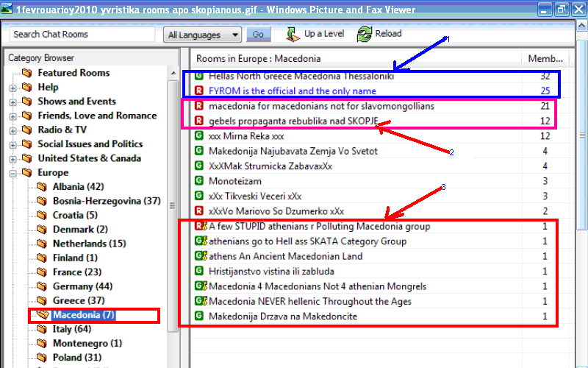Screen dimensions: 588x368
Task: Open the All Languages dropdown
Action: [203, 35]
